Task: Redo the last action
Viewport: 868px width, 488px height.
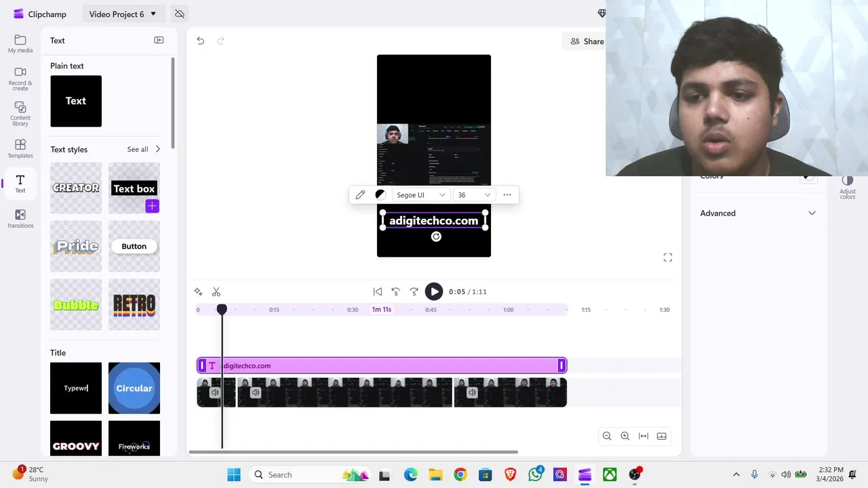Action: (220, 41)
